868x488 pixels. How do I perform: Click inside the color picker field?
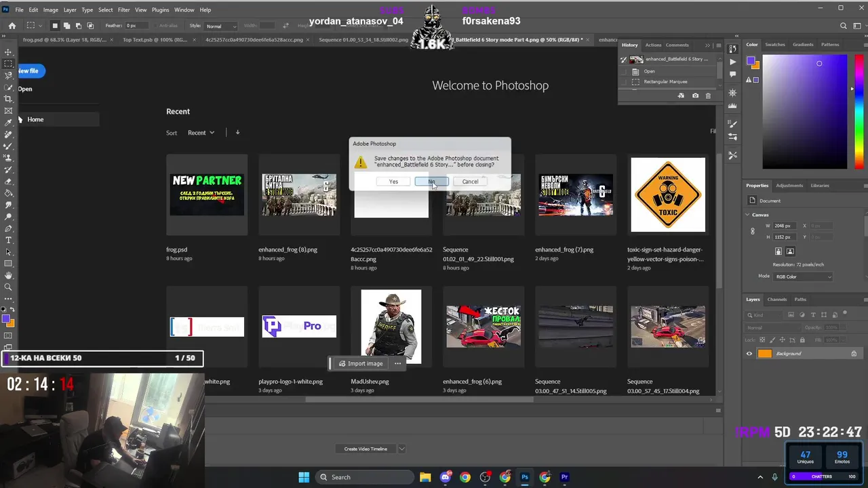click(804, 112)
